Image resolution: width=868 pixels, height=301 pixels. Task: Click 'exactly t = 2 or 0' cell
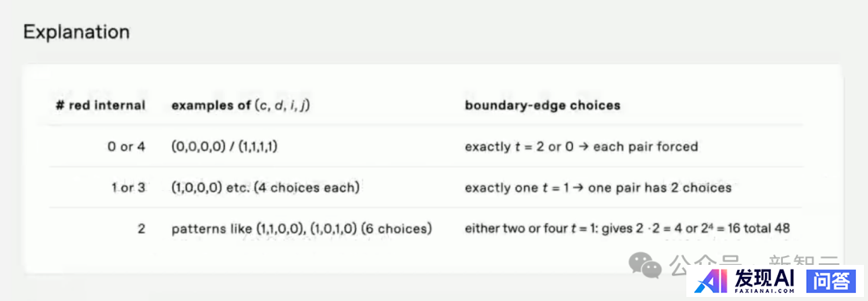581,147
